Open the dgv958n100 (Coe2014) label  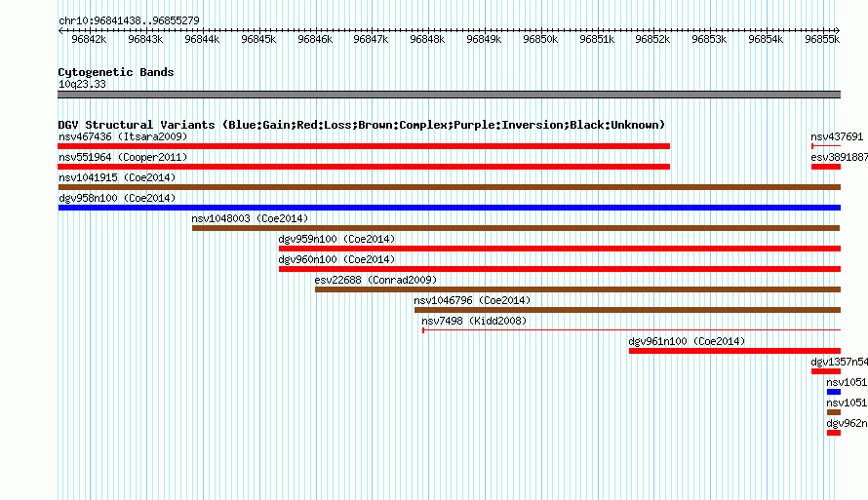tap(117, 198)
